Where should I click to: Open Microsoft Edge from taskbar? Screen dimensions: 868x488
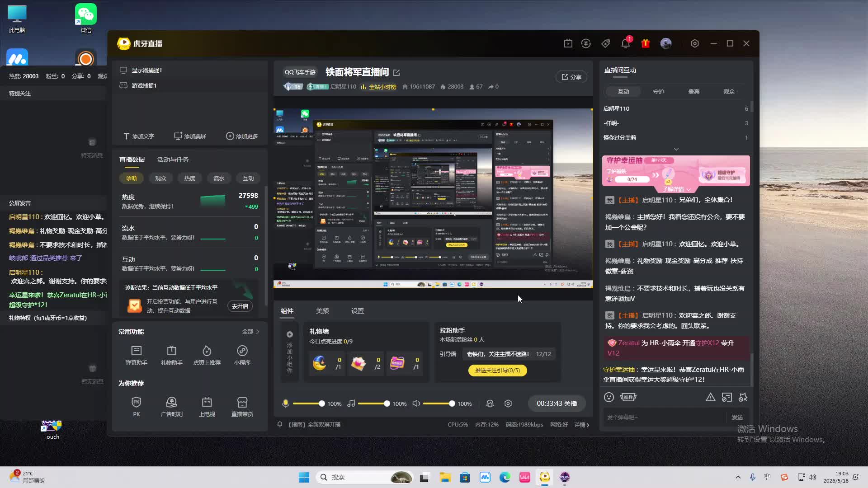coord(505,477)
